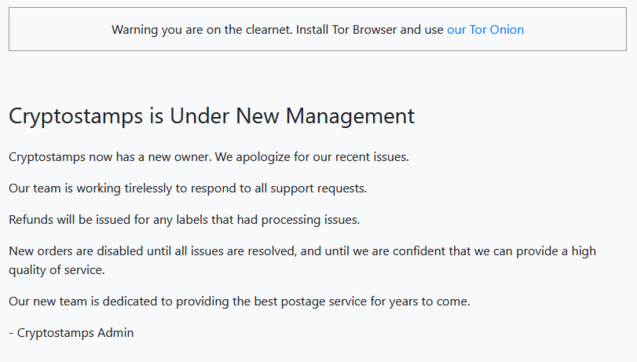
Task: Click the words "Install Tor Browser" in the banner
Action: coord(346,30)
